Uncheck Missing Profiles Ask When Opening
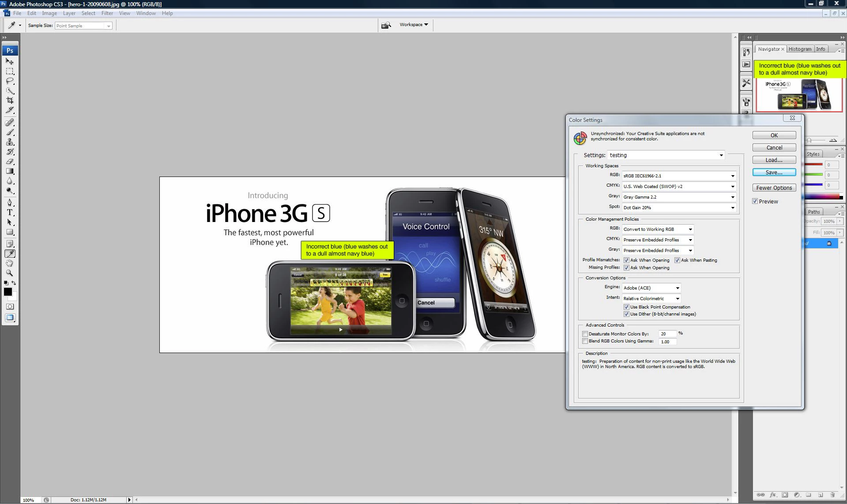This screenshot has height=504, width=847. click(x=626, y=268)
